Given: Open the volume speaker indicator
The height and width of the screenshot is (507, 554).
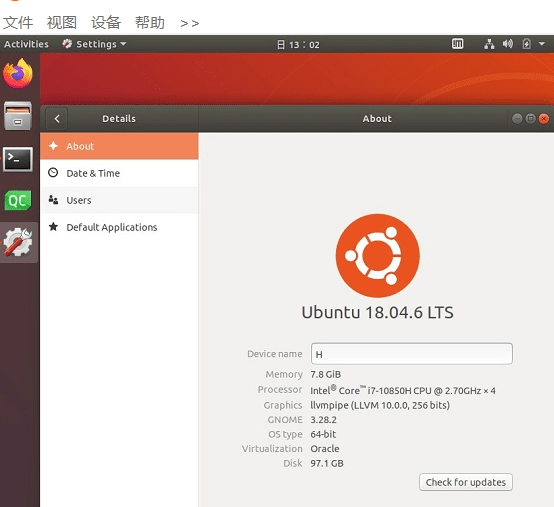Looking at the screenshot, I should tap(508, 44).
